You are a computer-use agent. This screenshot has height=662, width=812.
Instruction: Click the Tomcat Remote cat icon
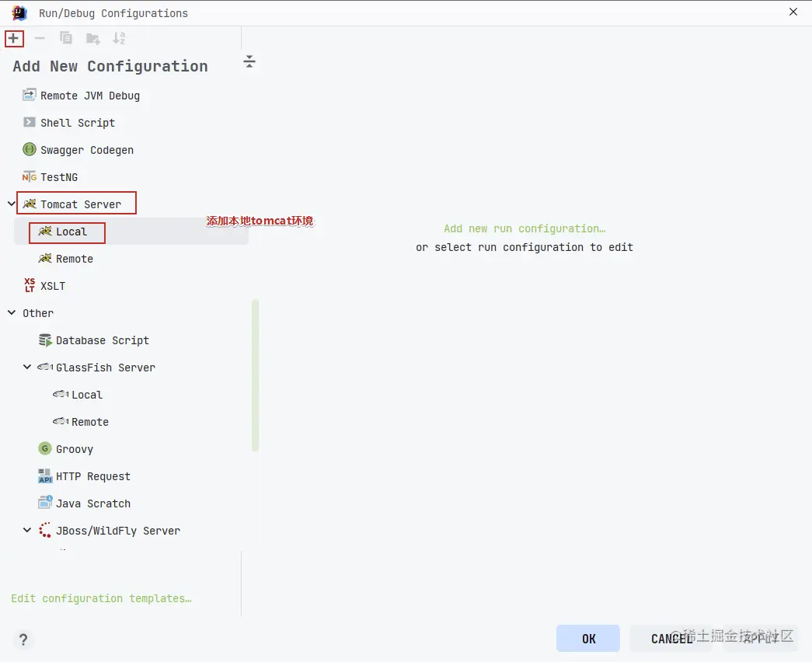[45, 258]
